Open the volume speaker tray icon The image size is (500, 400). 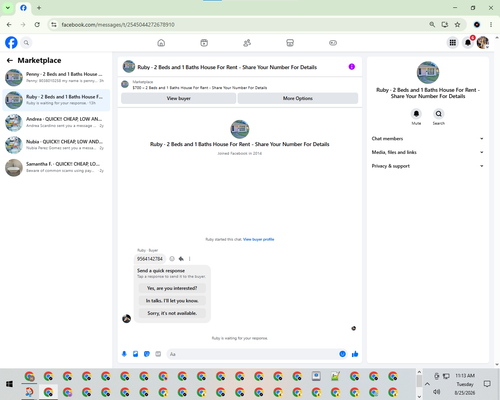pyautogui.click(x=437, y=392)
